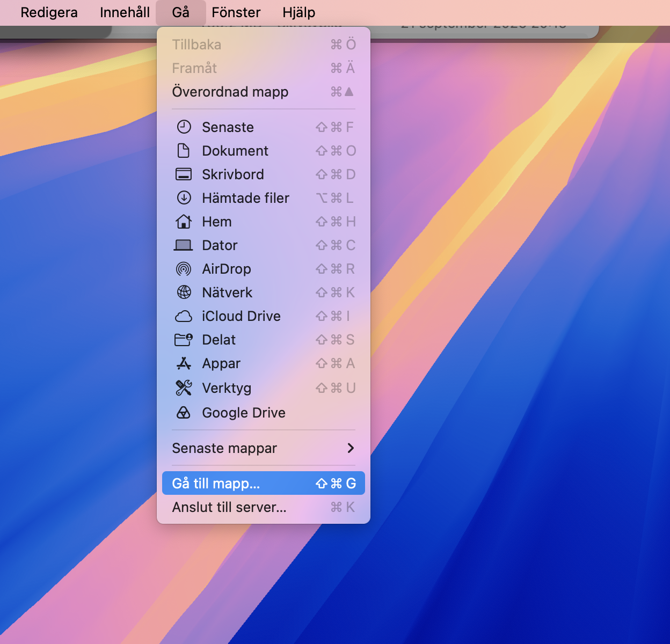Expand the Senaste mappar submenu arrow

351,448
